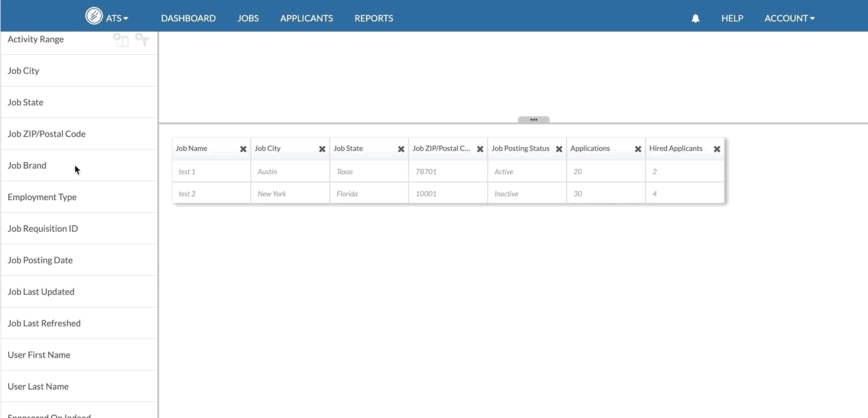Click the add column icon above Activity Range

pos(121,39)
